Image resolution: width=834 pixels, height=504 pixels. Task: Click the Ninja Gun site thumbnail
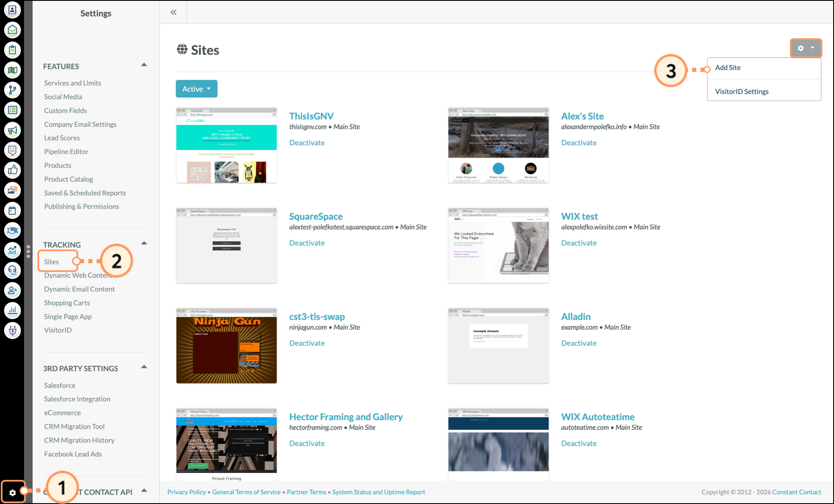coord(226,346)
